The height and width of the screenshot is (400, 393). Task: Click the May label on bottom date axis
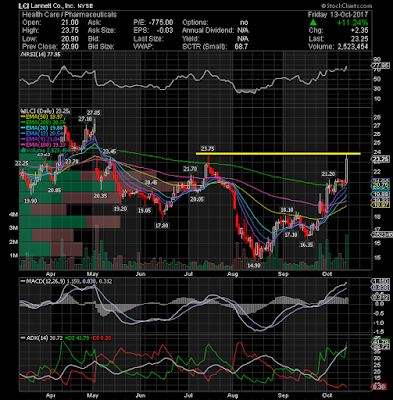(x=93, y=396)
